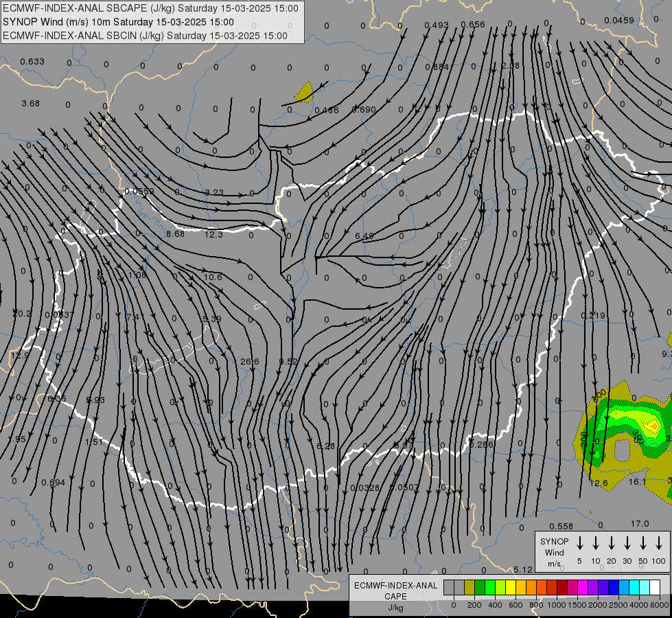Click the map value 0.690
The width and height of the screenshot is (672, 618).
[363, 109]
